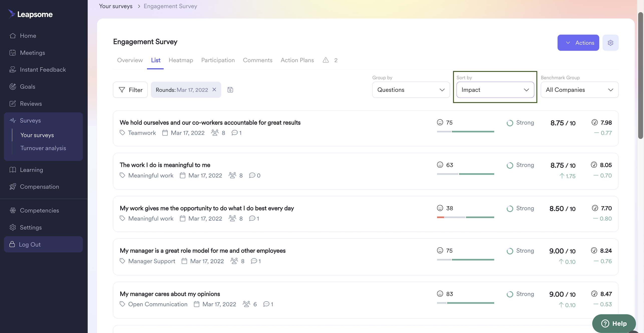This screenshot has width=644, height=333.
Task: Click the Leapsome logo
Action: [x=30, y=14]
